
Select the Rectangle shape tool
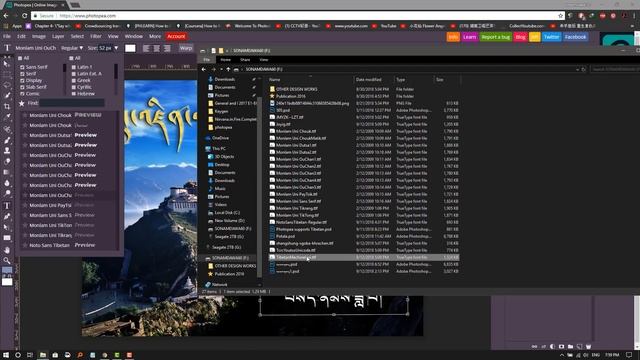tap(7, 238)
